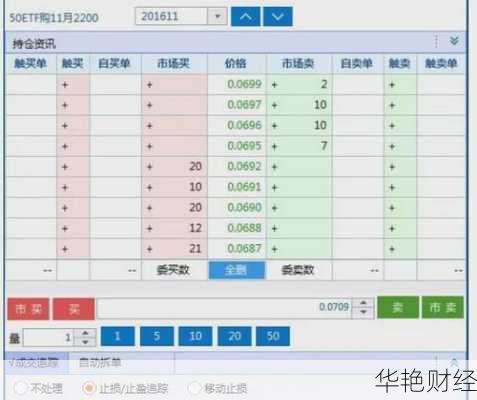Click the 市场买 plus beside quantity 21
Viewport: 477px width, 400px height.
[150, 249]
